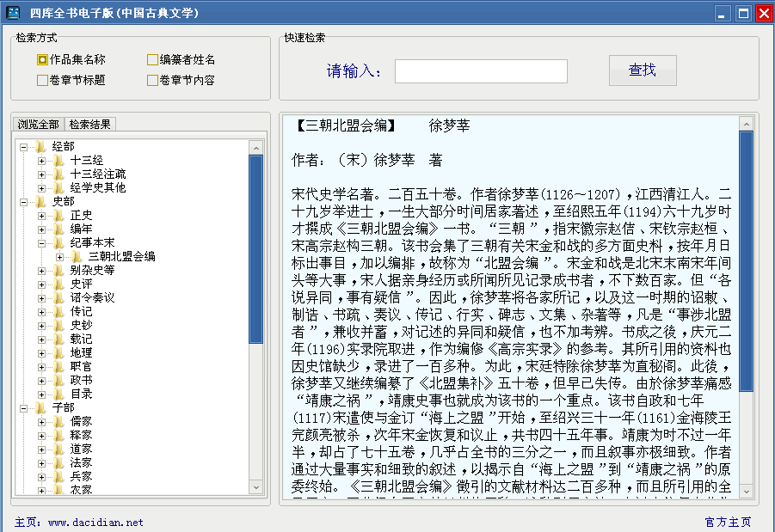
Task: Minimize the 四库全书电子版 window
Action: [x=723, y=13]
